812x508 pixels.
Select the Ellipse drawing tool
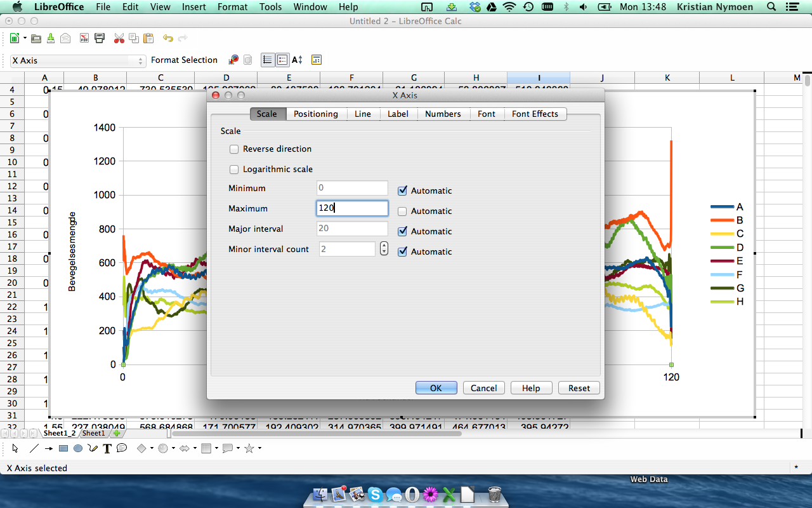[x=78, y=448]
